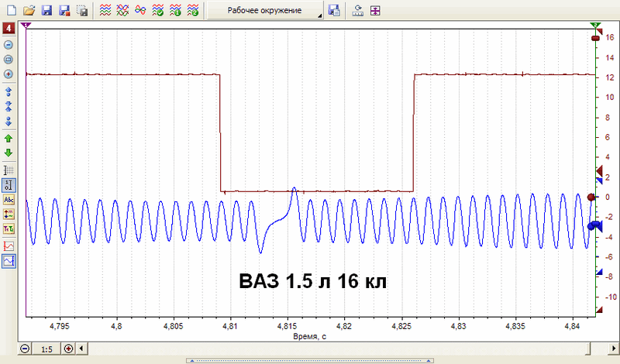
Task: Click the waveforms icon with green number 2
Action: (x=192, y=10)
